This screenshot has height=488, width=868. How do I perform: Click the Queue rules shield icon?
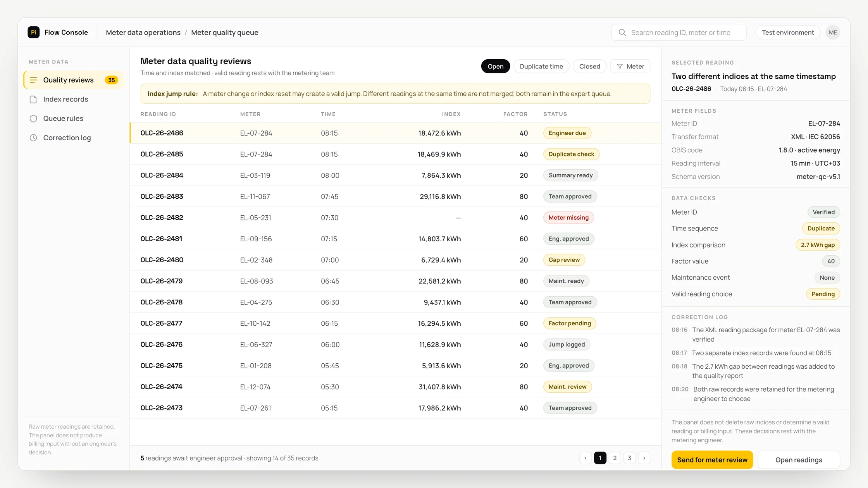coord(33,119)
